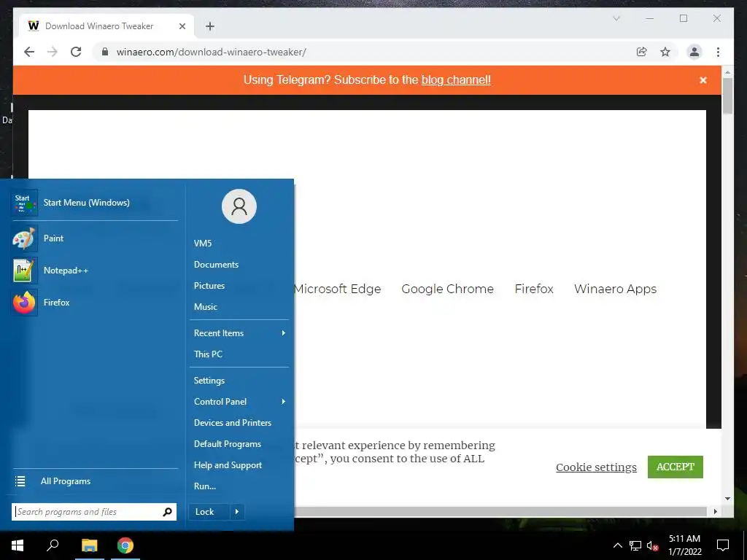Screen dimensions: 747x560
Task: Expand the power options arrow beside Lock
Action: [x=237, y=512]
